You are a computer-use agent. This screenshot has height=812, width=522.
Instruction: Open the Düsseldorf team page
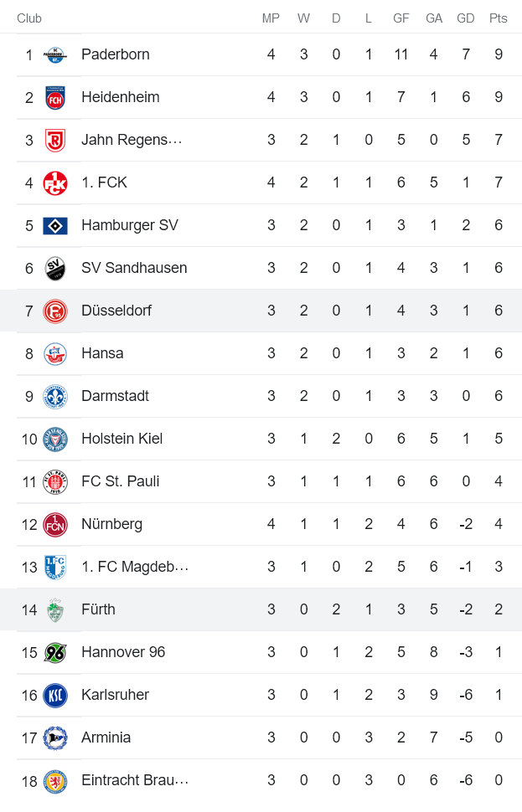point(116,311)
